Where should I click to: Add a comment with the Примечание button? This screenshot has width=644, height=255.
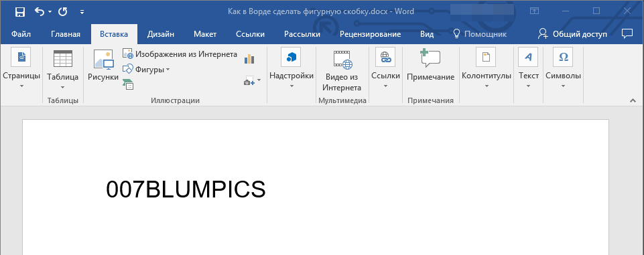click(x=430, y=66)
